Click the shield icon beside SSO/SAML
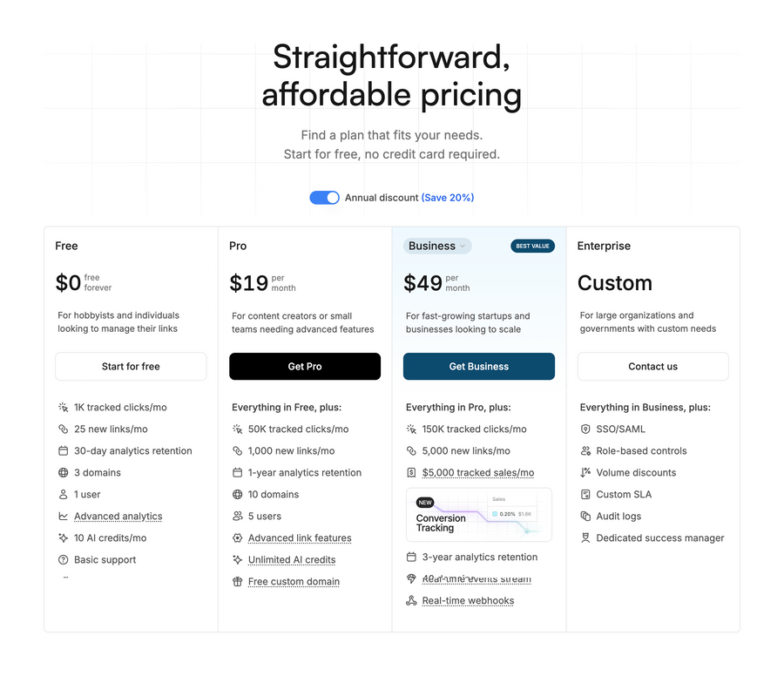 [585, 429]
